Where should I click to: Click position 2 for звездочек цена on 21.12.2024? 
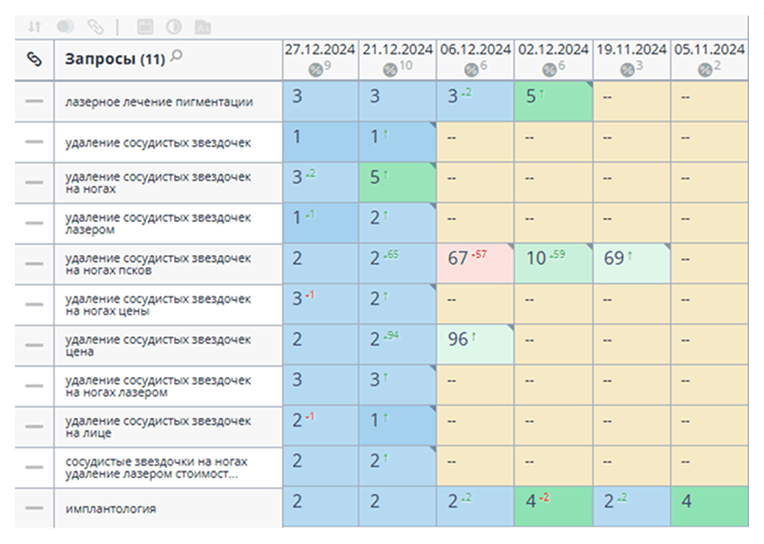tap(398, 345)
